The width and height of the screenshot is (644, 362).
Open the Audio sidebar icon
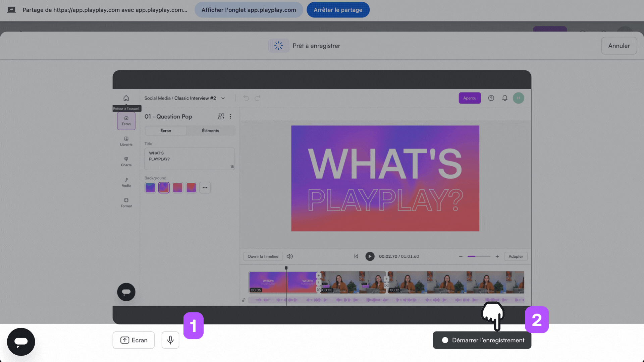click(x=126, y=182)
